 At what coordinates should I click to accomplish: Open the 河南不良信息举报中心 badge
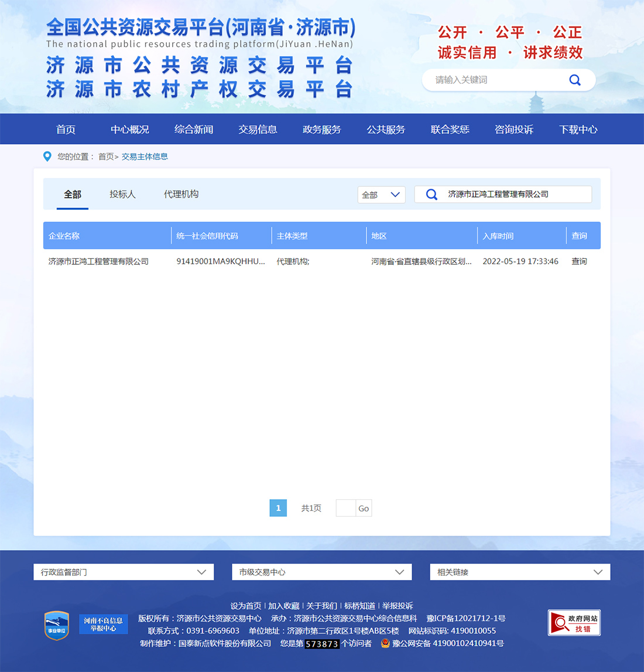tap(104, 625)
